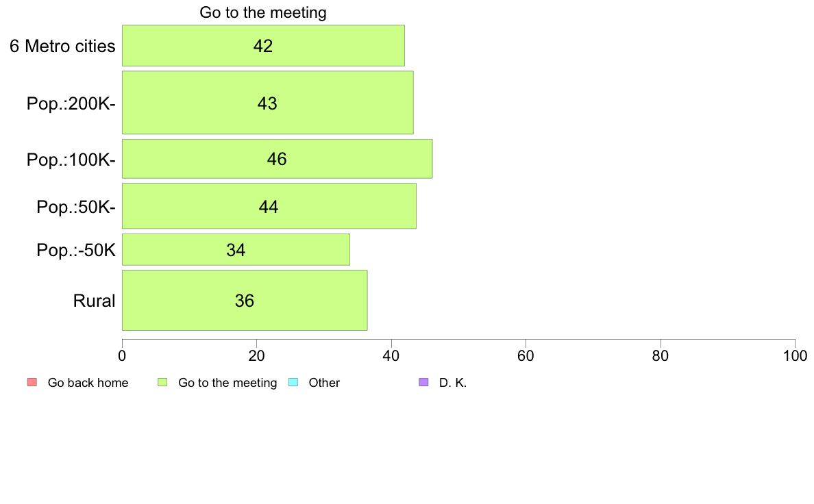This screenshot has width=814, height=504.
Task: Select the Pop.:50K- bar showing 44
Action: point(269,206)
